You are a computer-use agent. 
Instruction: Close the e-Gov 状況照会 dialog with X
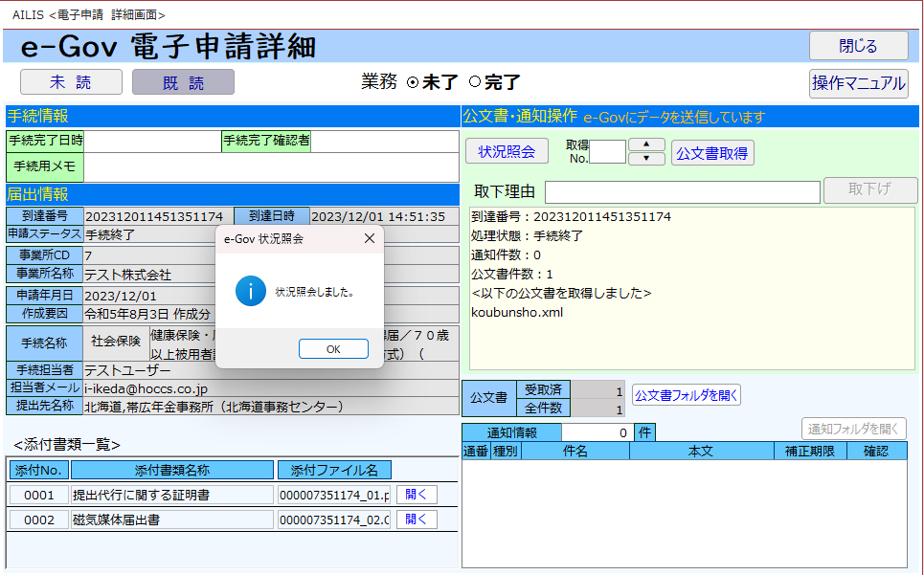click(370, 238)
